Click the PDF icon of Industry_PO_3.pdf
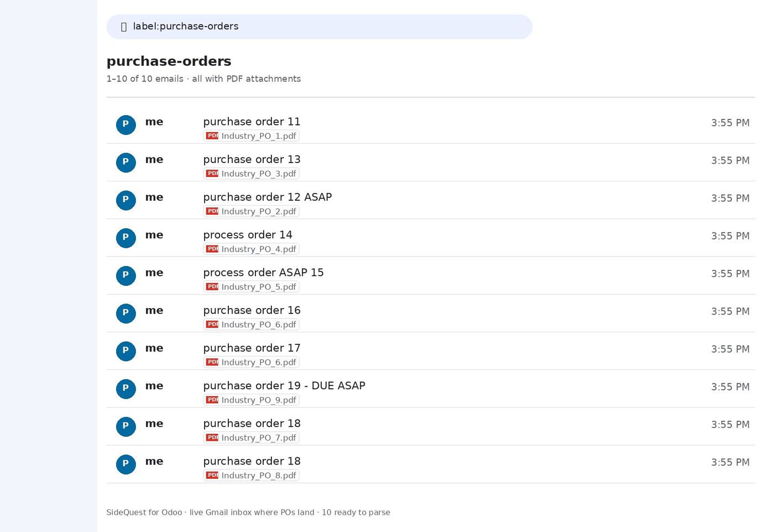The height and width of the screenshot is (532, 774). 212,173
